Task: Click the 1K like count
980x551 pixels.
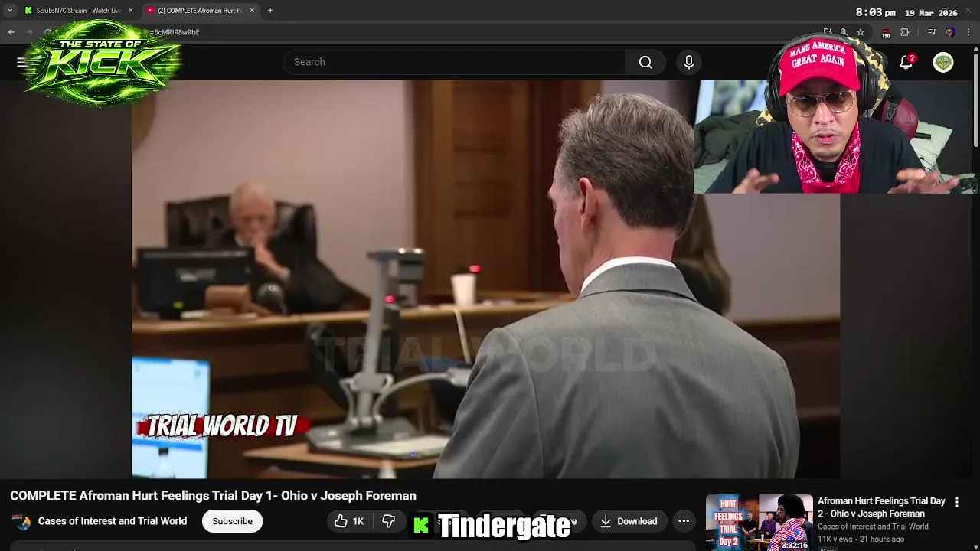Action: [358, 521]
